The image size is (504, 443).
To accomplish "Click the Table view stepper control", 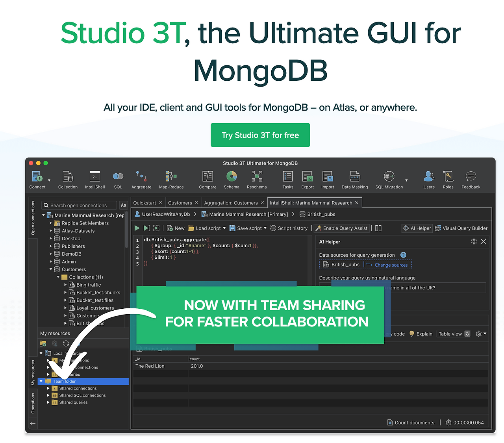I will [x=467, y=334].
